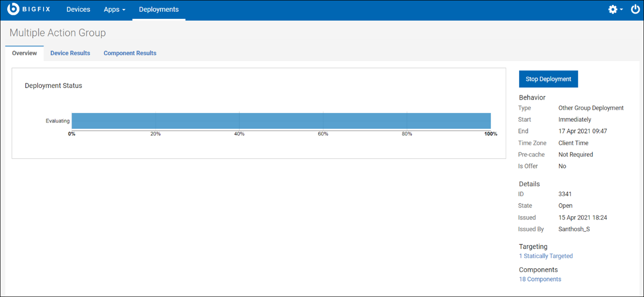Image resolution: width=644 pixels, height=297 pixels.
Task: Open the Deployments navigation item
Action: point(159,9)
